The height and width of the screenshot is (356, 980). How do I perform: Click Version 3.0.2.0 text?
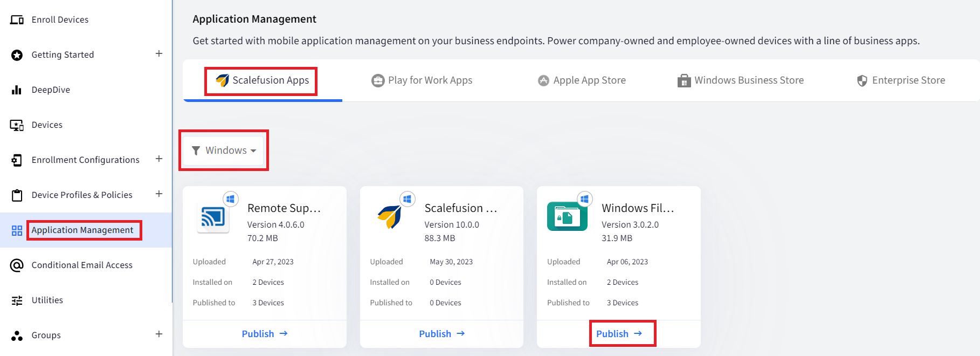[x=630, y=225]
